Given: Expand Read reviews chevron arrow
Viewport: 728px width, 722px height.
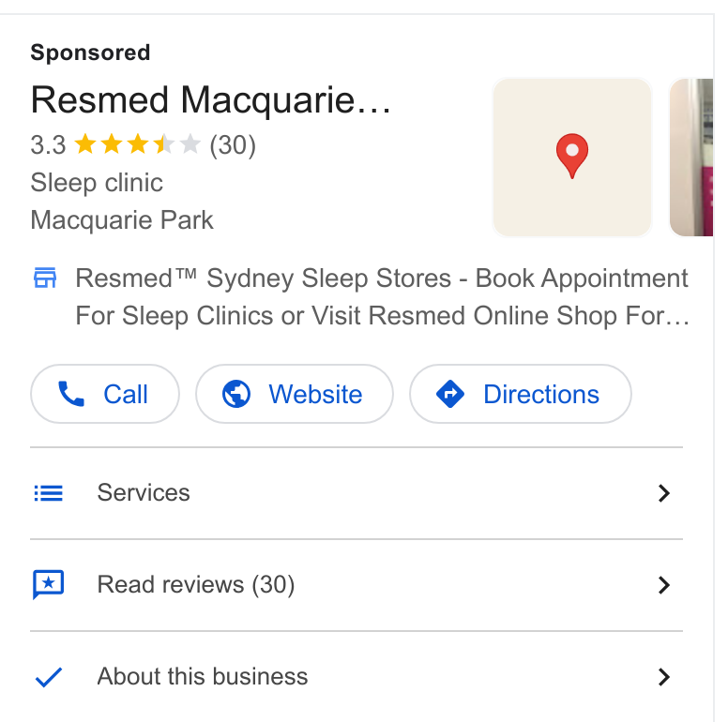Looking at the screenshot, I should tap(664, 585).
